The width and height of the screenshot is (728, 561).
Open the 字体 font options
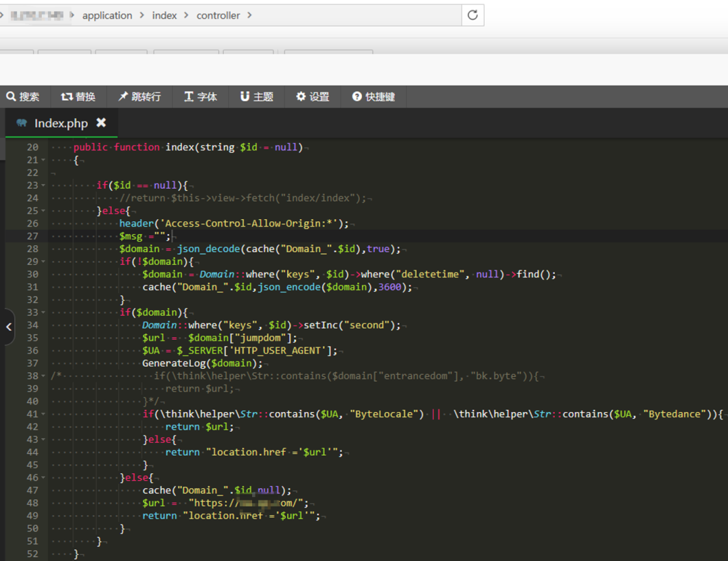(201, 97)
